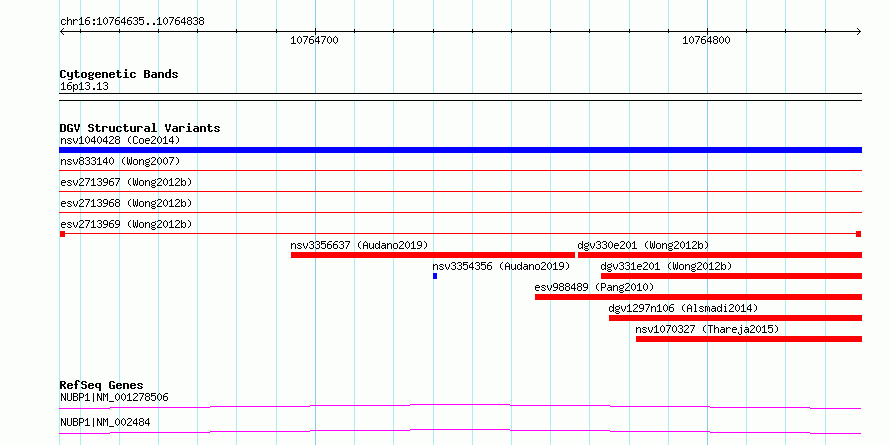The height and width of the screenshot is (445, 890).
Task: Open the NUBP1|NM_001278506 gene label
Action: [x=114, y=397]
